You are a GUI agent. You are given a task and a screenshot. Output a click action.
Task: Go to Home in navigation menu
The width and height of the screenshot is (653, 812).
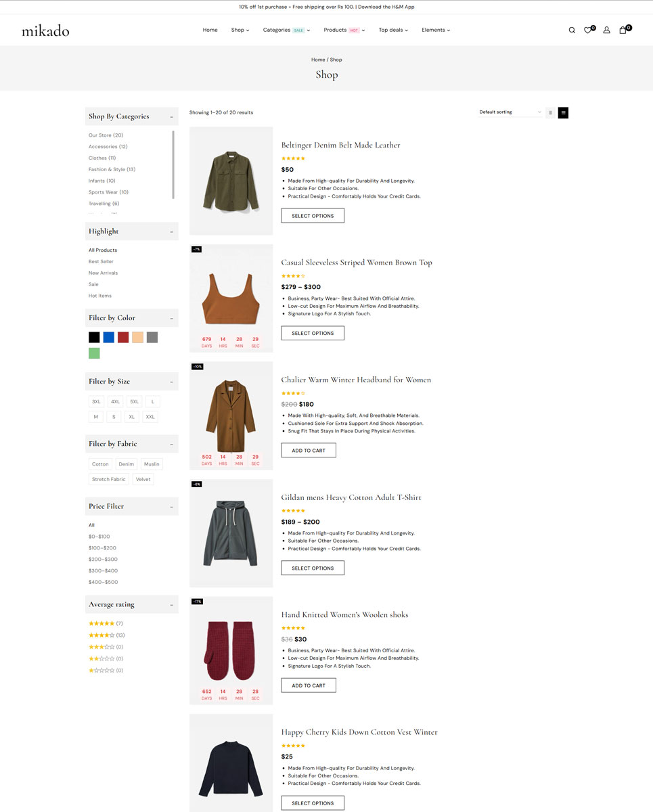(x=210, y=30)
